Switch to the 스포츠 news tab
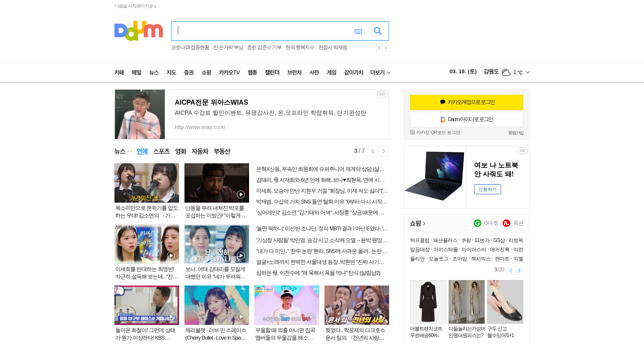644x345 pixels. (161, 151)
